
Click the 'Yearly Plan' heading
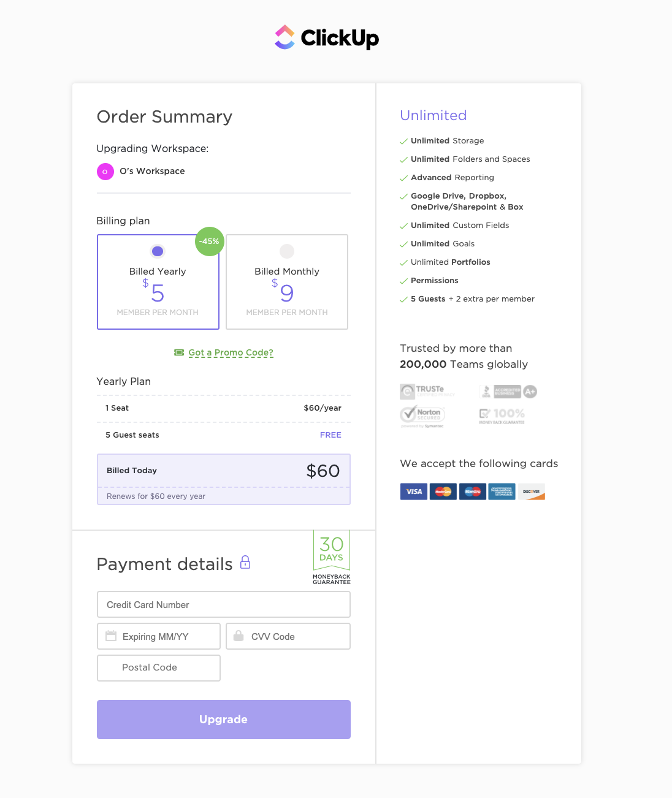coord(124,381)
